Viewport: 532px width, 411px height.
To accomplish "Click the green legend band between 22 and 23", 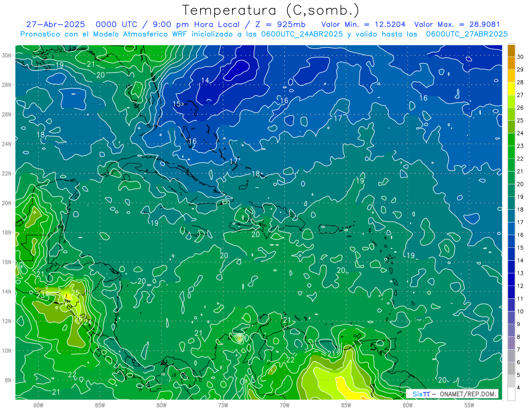I will click(x=511, y=152).
